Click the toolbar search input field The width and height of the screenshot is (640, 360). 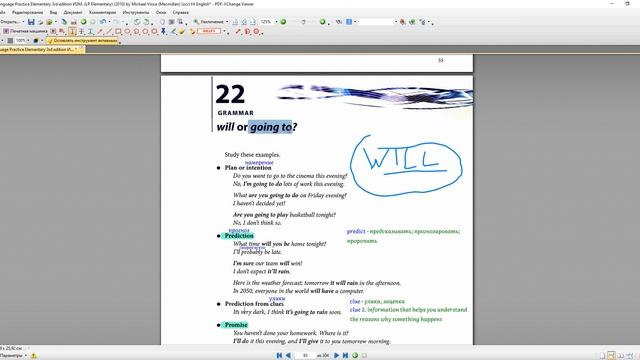376,22
